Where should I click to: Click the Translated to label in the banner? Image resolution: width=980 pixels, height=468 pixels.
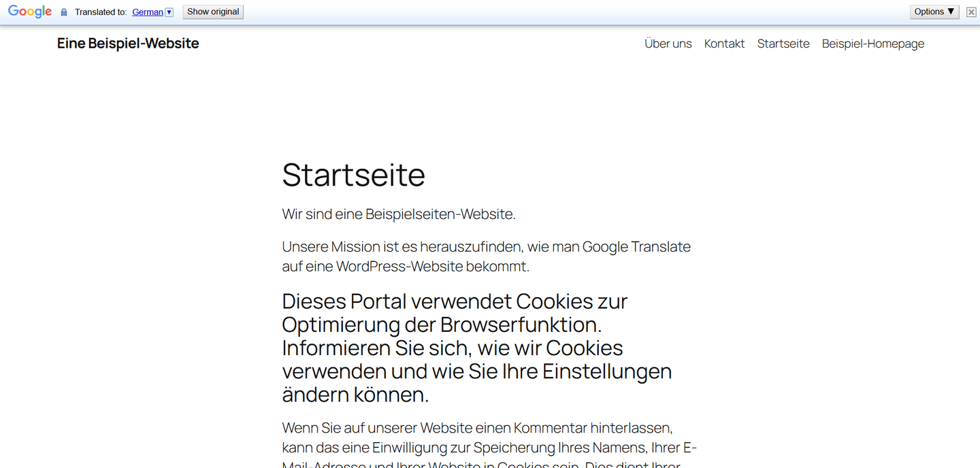pyautogui.click(x=101, y=12)
